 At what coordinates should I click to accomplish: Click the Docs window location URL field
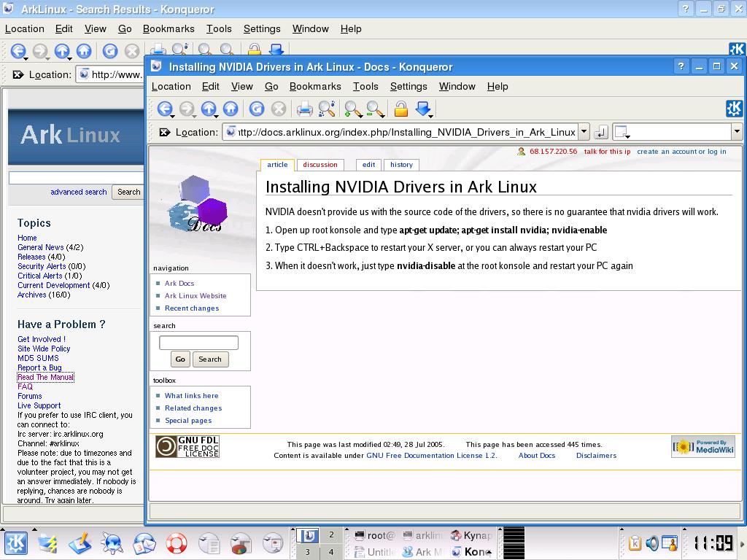click(400, 132)
